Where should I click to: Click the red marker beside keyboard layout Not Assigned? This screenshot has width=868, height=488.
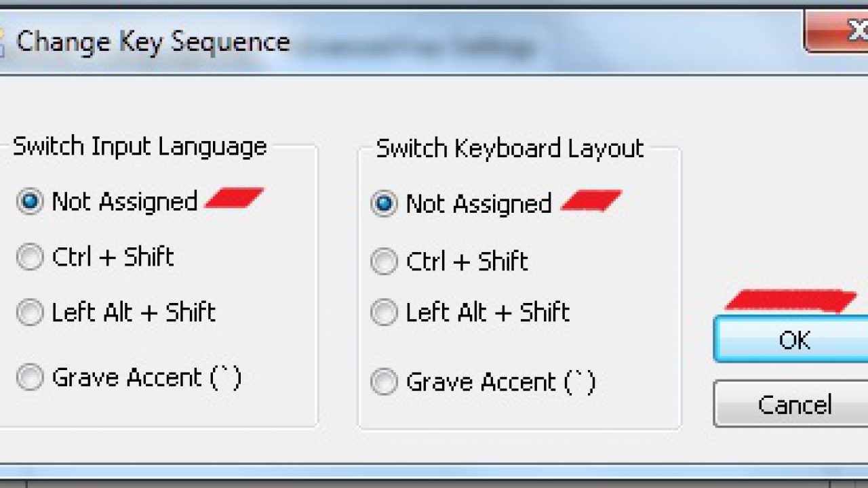(x=591, y=201)
